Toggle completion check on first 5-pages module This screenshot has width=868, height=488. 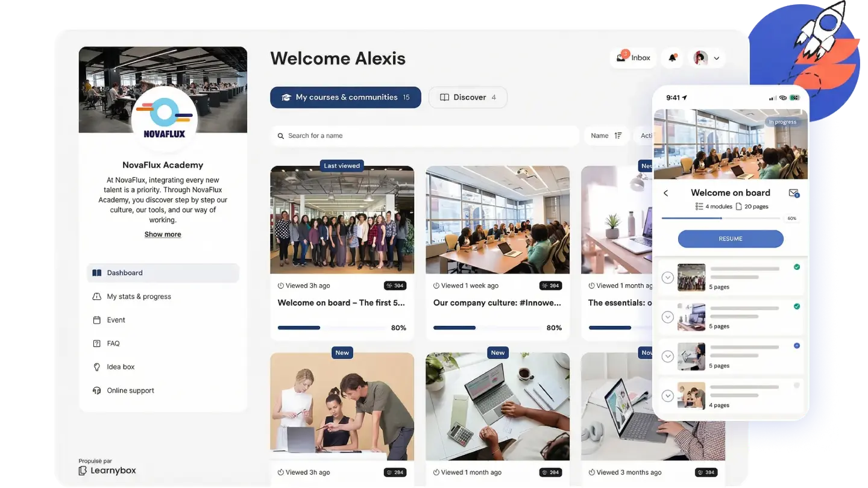(x=797, y=266)
